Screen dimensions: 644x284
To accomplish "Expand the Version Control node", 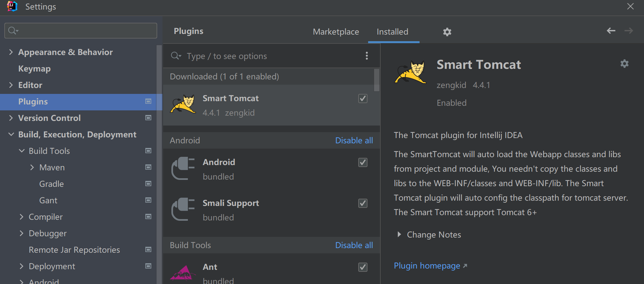I will pyautogui.click(x=11, y=118).
